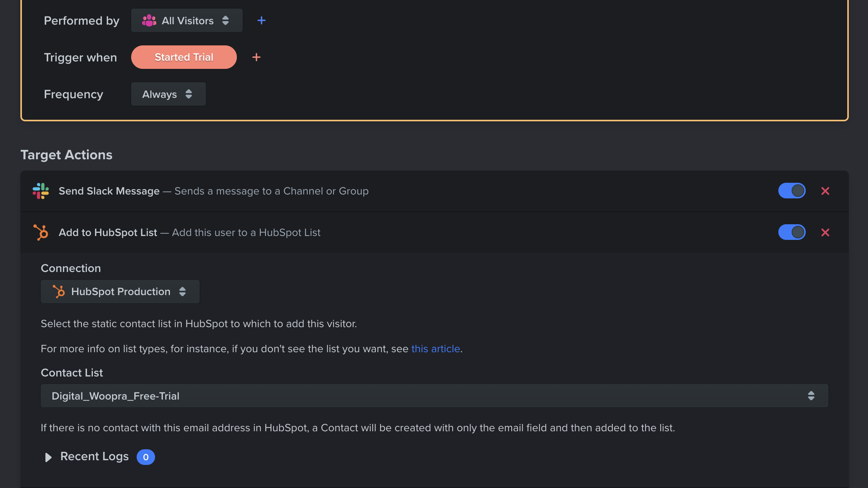
Task: Remove the Add to HubSpot List action
Action: click(x=825, y=232)
